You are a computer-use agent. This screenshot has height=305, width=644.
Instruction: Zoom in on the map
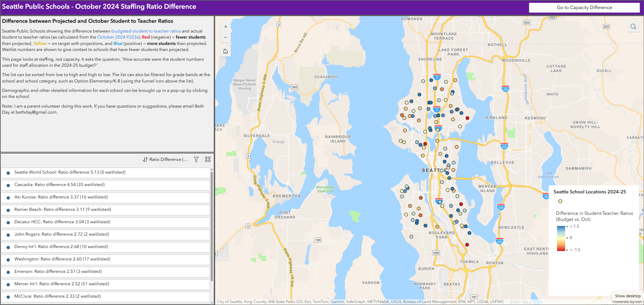226,27
